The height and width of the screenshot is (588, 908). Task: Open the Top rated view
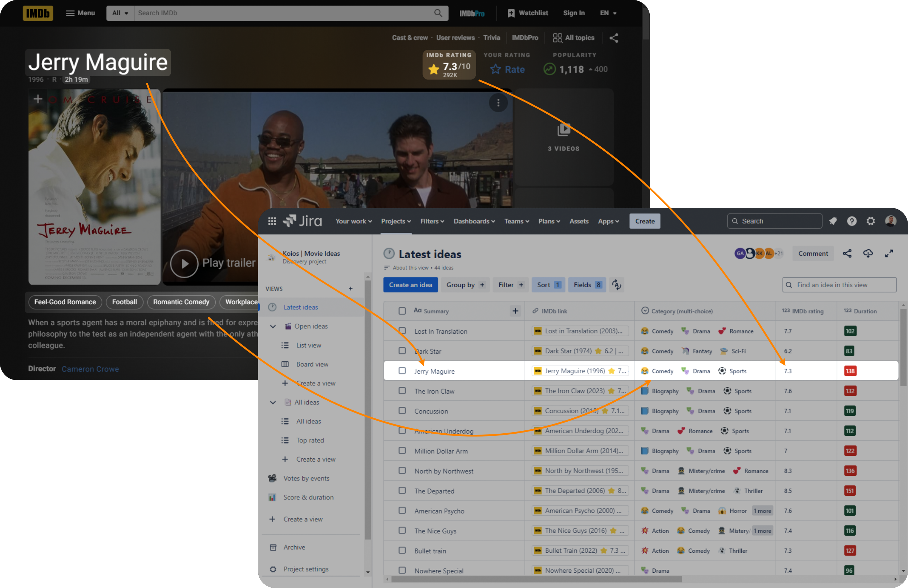[310, 441]
